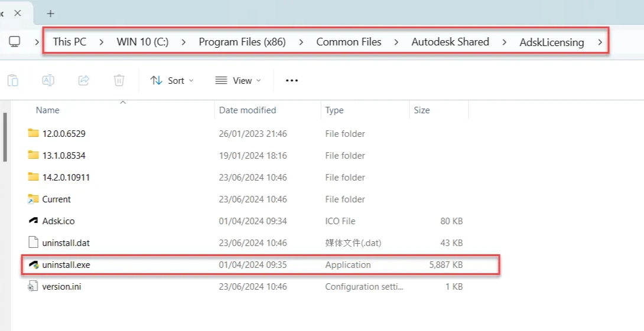Click the vertical scrollbar at left edge
Screen dimensions: 644x331
(x=5, y=137)
